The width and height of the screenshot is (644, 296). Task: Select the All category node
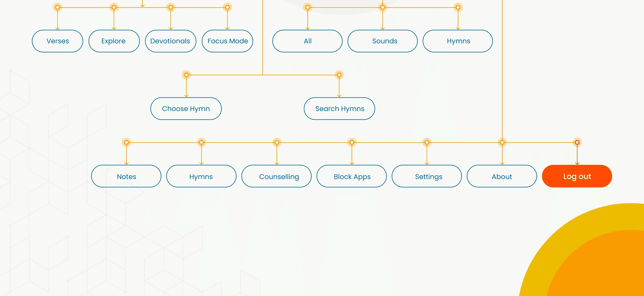point(307,41)
